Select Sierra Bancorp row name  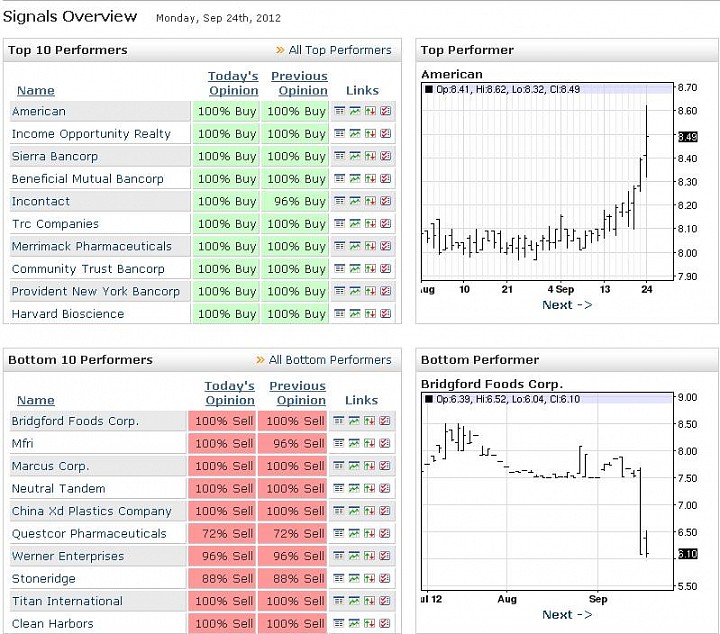tap(55, 156)
